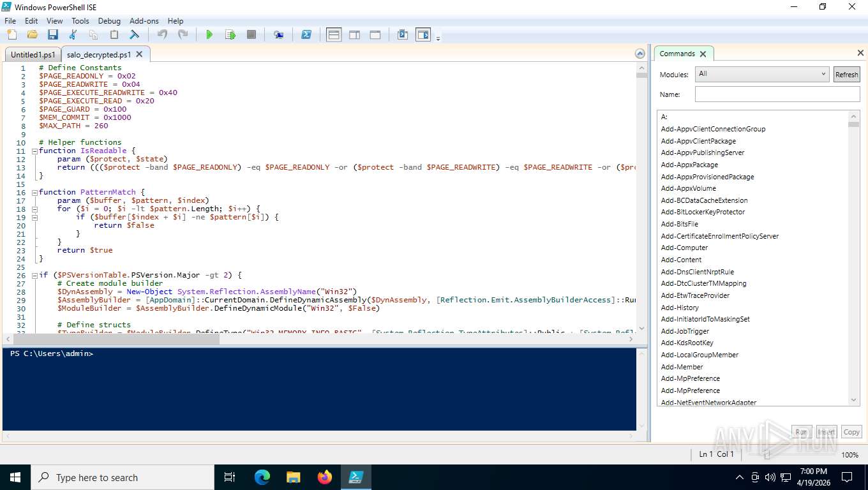Open the Help menu

point(176,20)
